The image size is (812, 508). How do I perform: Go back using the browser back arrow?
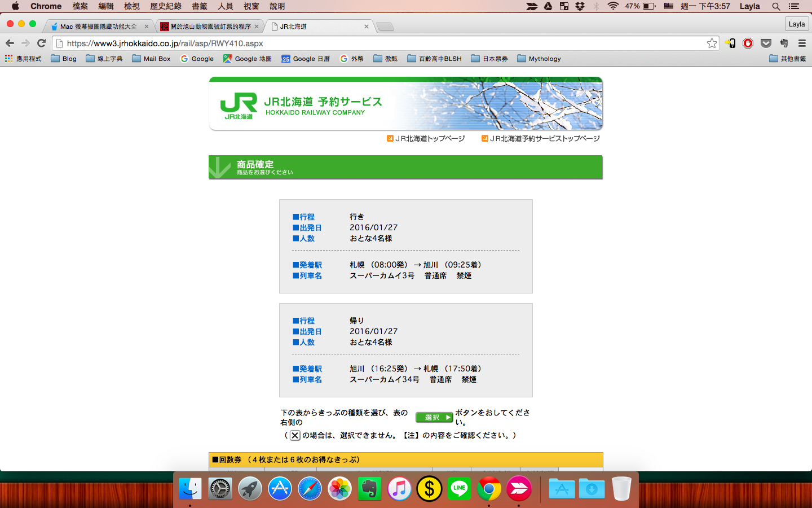10,43
